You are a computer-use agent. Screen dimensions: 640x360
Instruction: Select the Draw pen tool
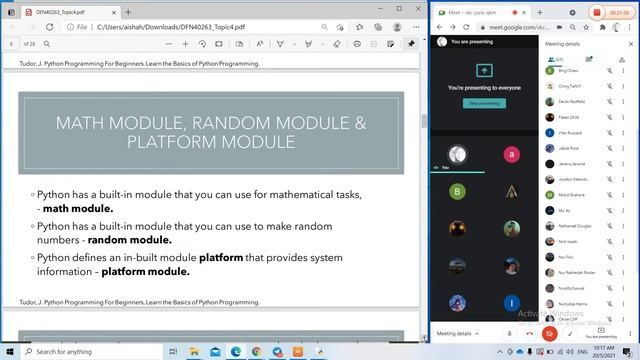pyautogui.click(x=280, y=44)
